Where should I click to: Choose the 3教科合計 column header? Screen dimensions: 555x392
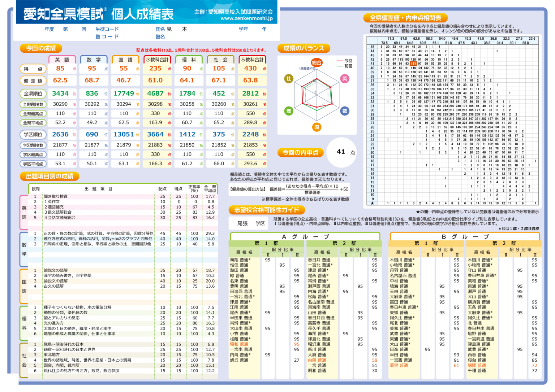click(x=157, y=60)
